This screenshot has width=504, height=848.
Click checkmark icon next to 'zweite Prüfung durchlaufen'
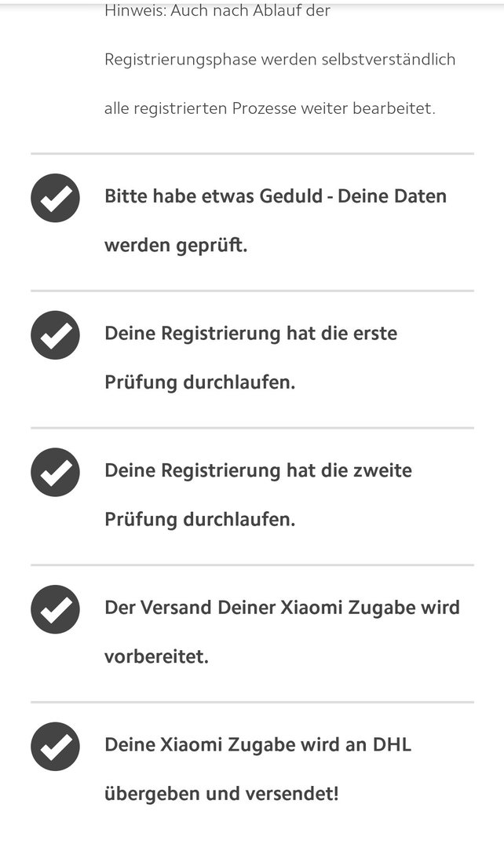55,472
